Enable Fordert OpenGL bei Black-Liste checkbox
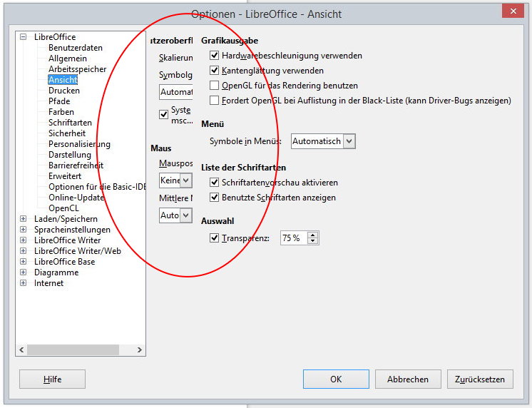This screenshot has height=408, width=532. 214,101
